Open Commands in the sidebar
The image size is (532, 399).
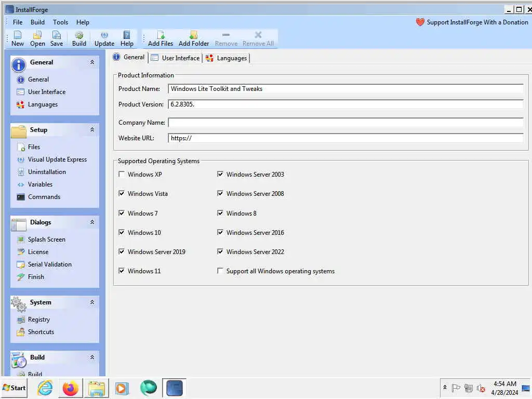coord(38,197)
